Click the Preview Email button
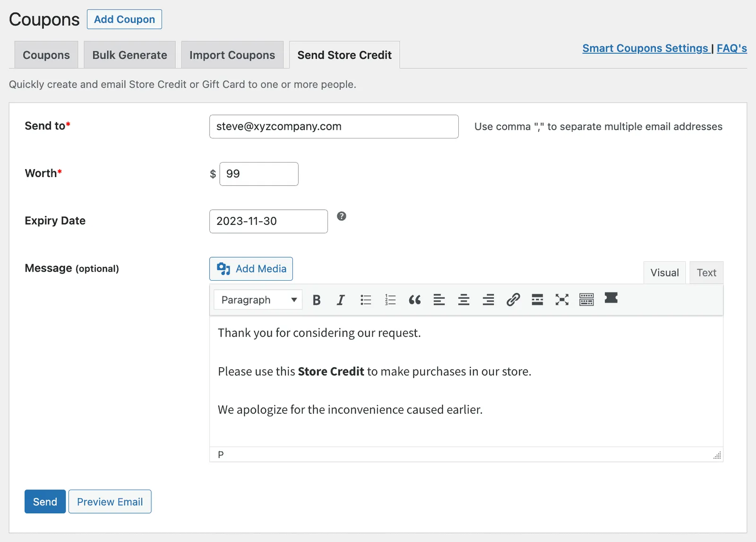Screen dimensions: 756x542 110,502
